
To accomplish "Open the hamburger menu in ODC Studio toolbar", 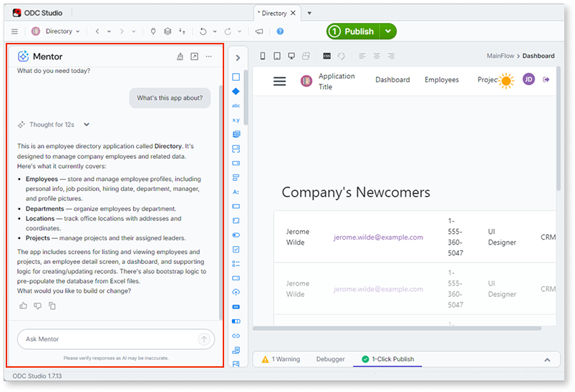I will [14, 31].
